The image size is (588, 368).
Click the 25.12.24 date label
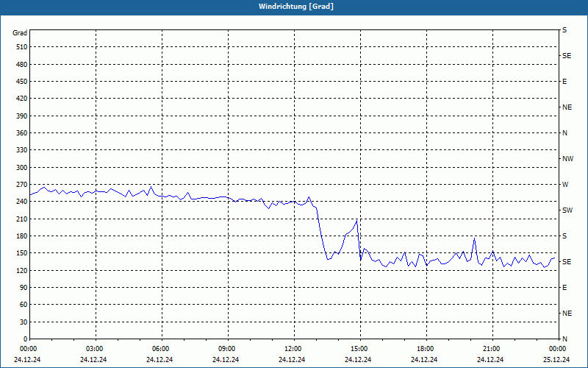[556, 359]
